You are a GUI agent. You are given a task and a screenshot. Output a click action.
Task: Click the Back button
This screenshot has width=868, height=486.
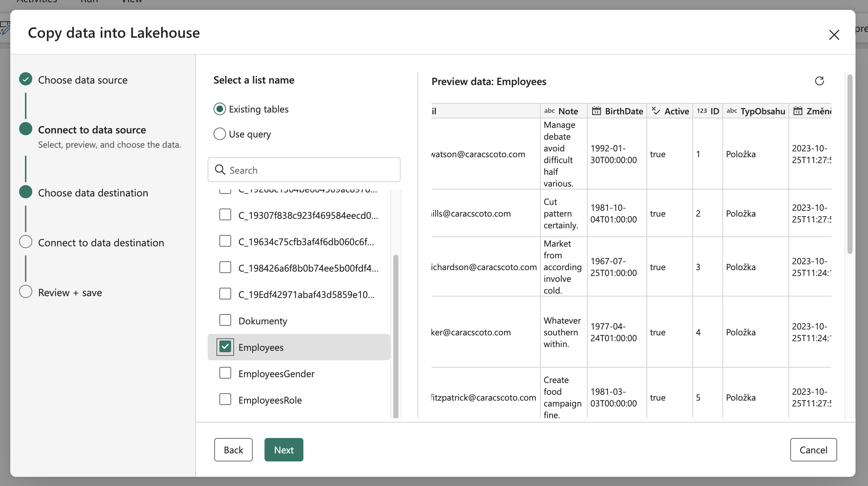click(233, 450)
